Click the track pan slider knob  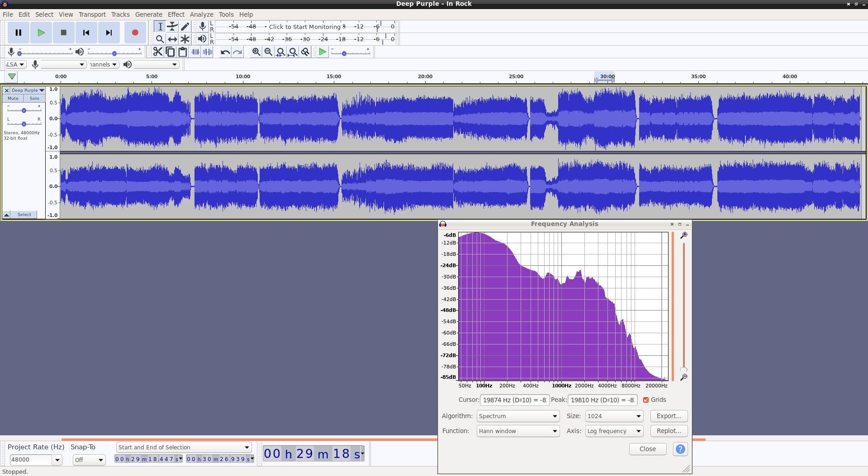pyautogui.click(x=24, y=123)
